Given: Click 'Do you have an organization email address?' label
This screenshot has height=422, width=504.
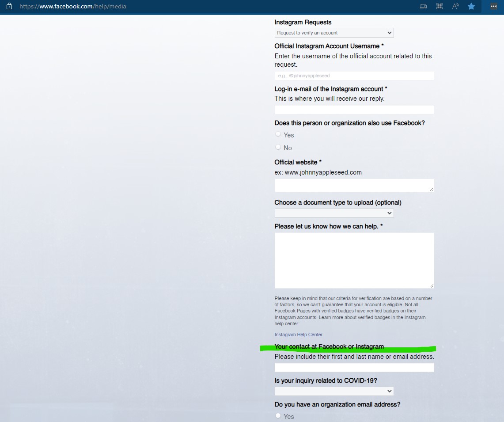Looking at the screenshot, I should click(337, 404).
